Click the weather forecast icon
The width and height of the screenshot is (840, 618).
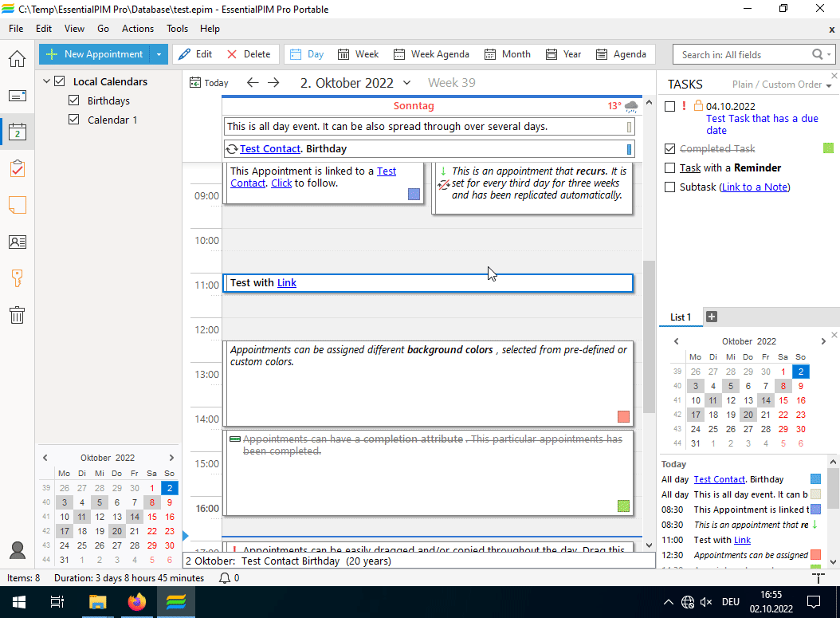pos(631,106)
